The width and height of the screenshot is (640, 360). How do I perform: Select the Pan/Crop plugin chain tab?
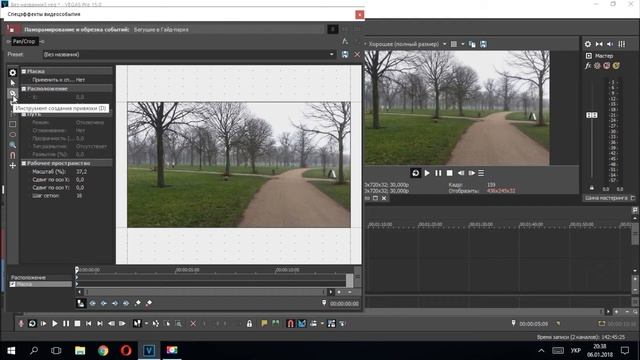(24, 41)
